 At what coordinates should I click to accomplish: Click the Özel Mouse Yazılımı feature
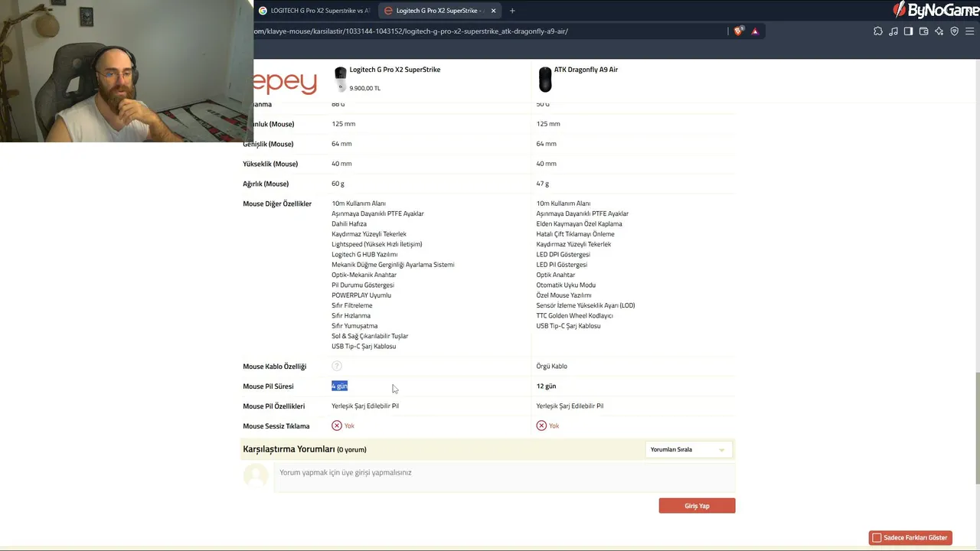(564, 295)
